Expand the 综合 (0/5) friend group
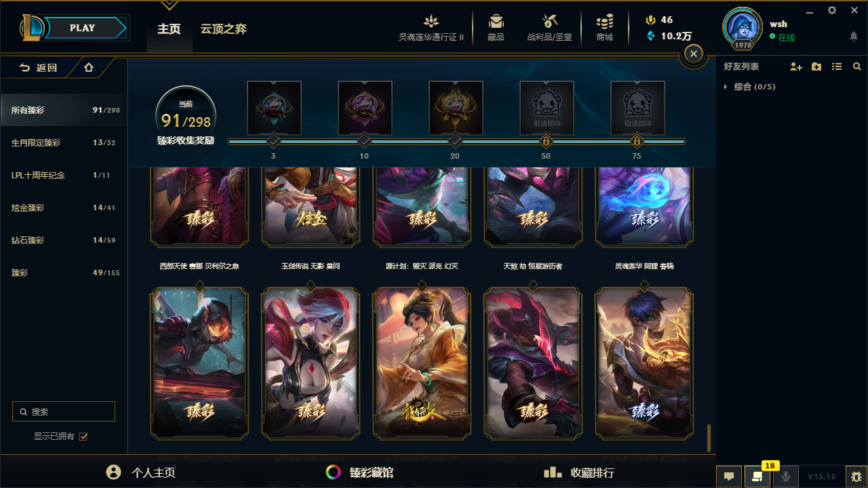The width and height of the screenshot is (868, 488). click(x=749, y=87)
